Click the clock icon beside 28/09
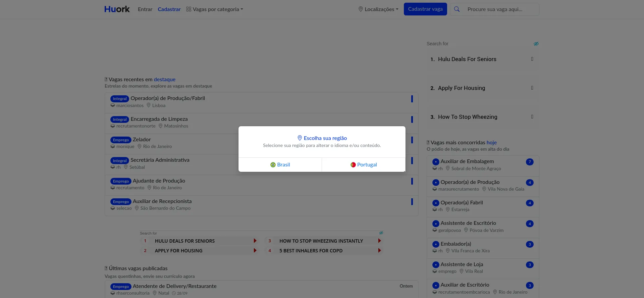Screen dimensions: 644x298 coord(174,293)
